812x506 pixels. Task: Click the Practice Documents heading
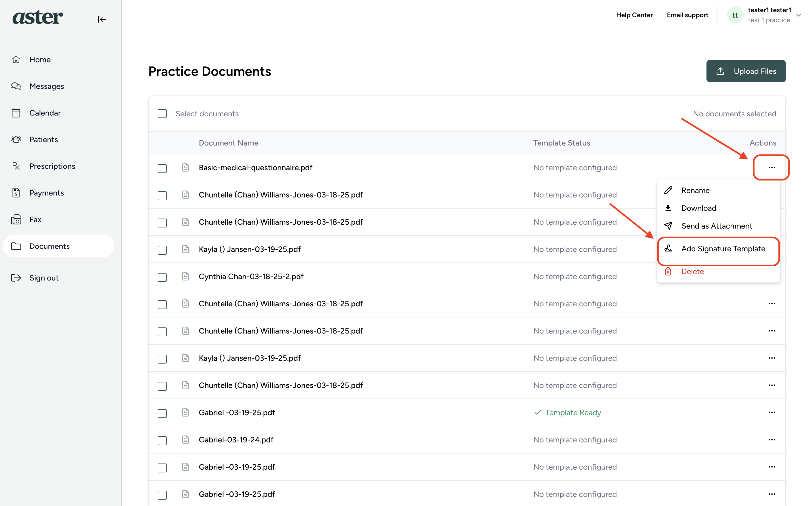[x=210, y=71]
